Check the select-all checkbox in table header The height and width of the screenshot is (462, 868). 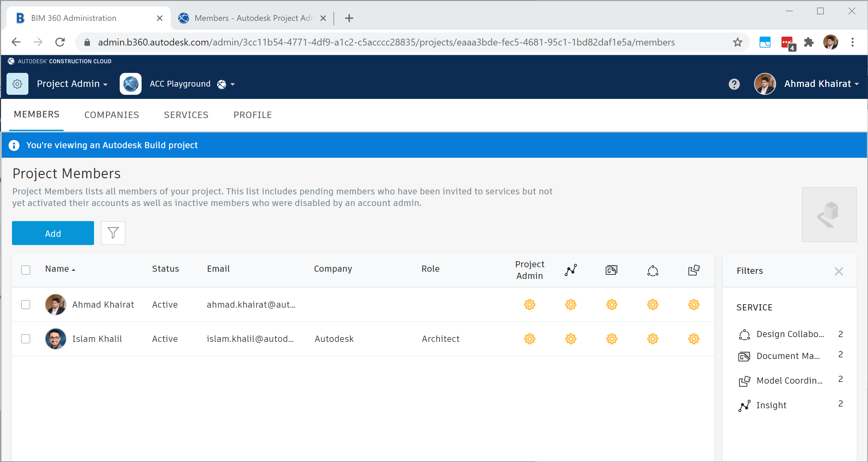point(26,270)
